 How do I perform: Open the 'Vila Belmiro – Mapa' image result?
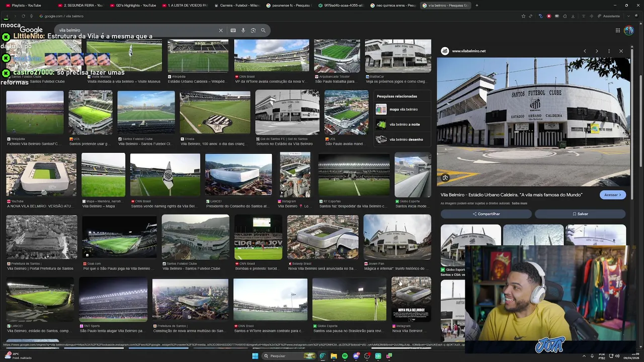103,175
